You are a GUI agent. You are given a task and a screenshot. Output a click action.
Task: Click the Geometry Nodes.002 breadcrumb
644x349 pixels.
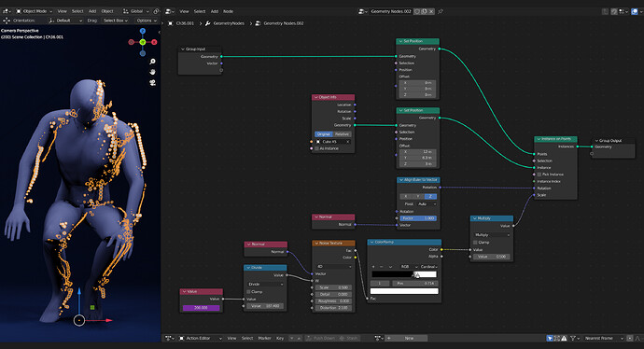[x=279, y=23]
